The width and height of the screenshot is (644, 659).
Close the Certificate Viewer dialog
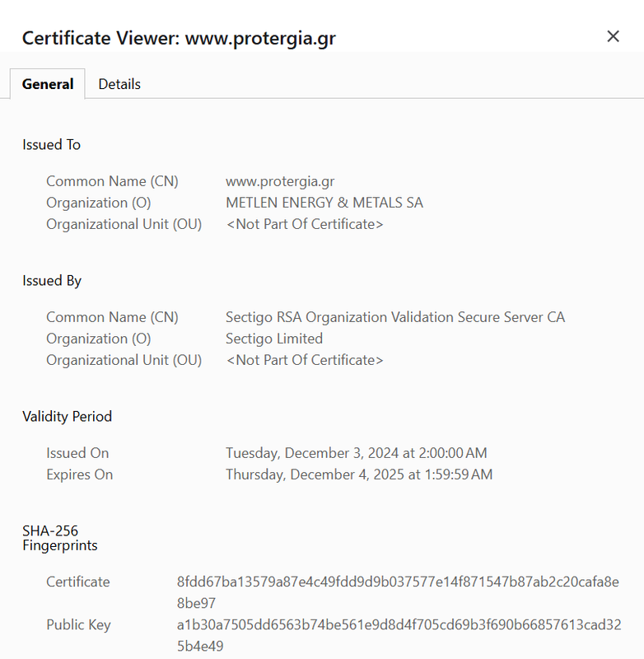tap(613, 36)
